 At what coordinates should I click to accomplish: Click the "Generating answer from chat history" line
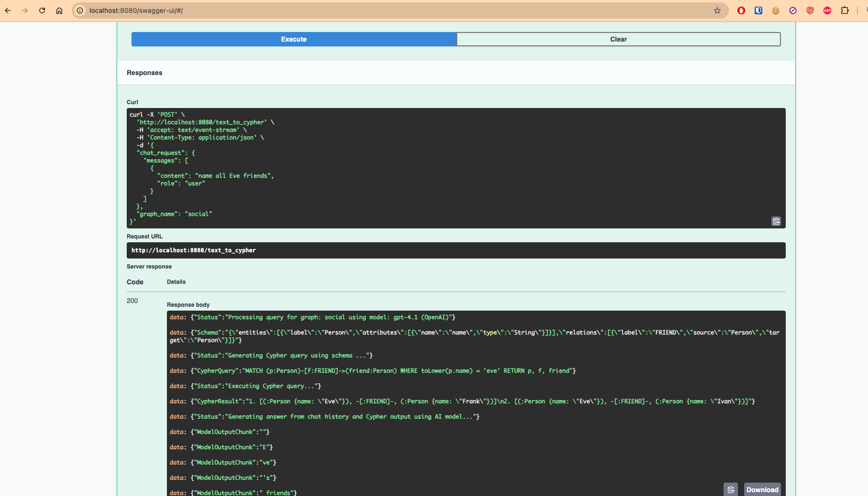(x=325, y=417)
